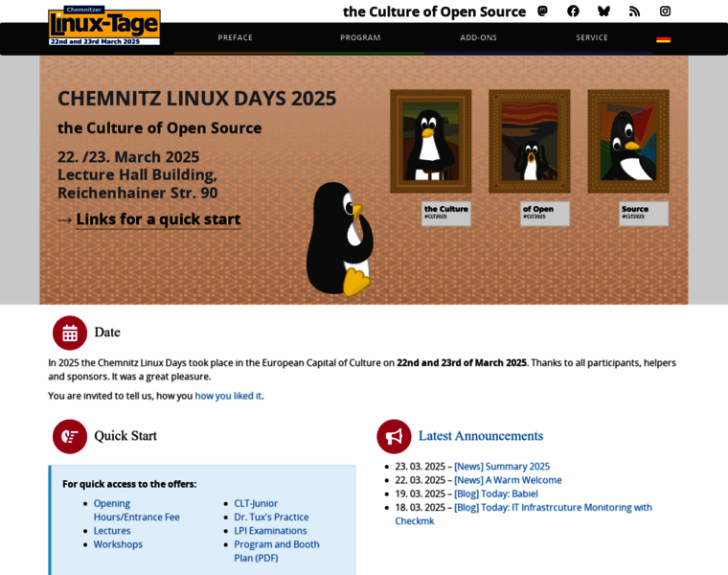Open the Mastodon social icon
728x575 pixels.
(x=542, y=11)
